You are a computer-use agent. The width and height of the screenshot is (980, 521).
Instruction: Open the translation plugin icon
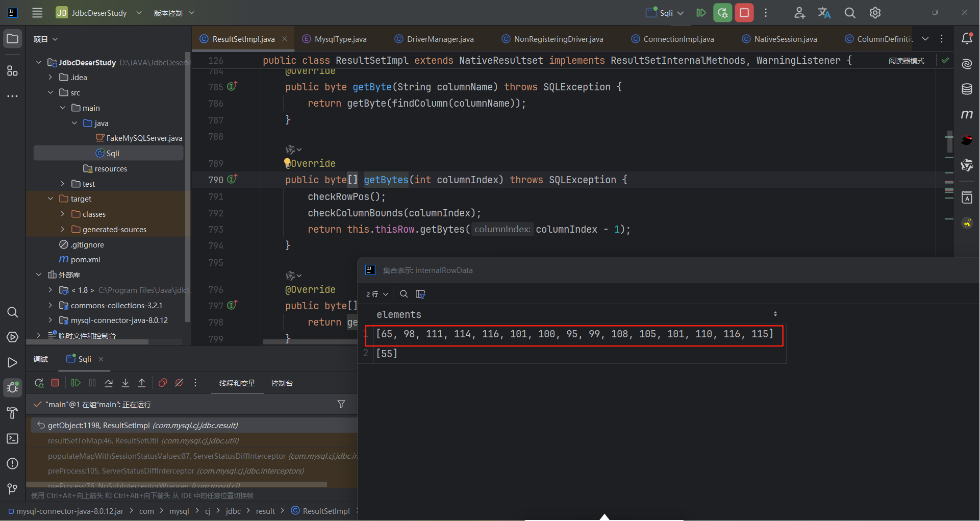coord(824,13)
